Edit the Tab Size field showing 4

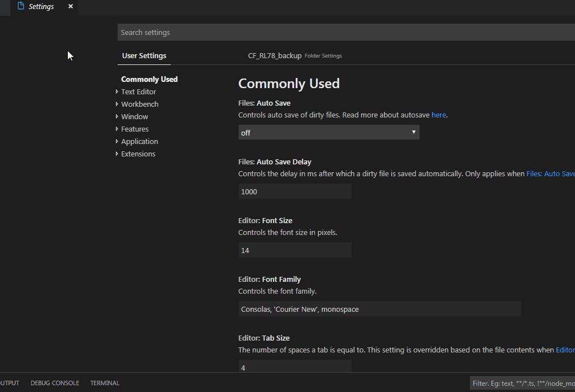(295, 366)
